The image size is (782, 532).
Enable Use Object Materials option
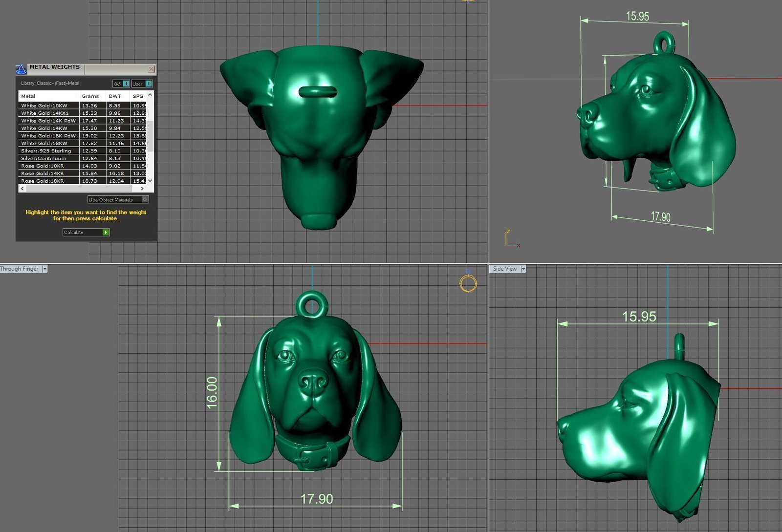[x=145, y=200]
